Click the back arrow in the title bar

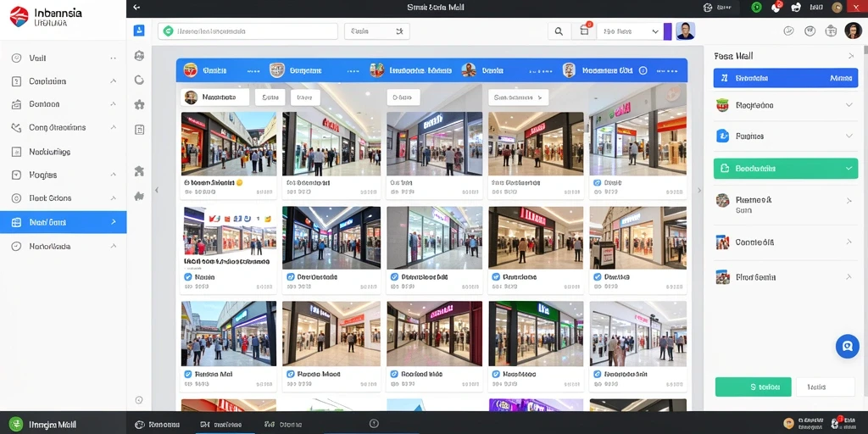[136, 8]
